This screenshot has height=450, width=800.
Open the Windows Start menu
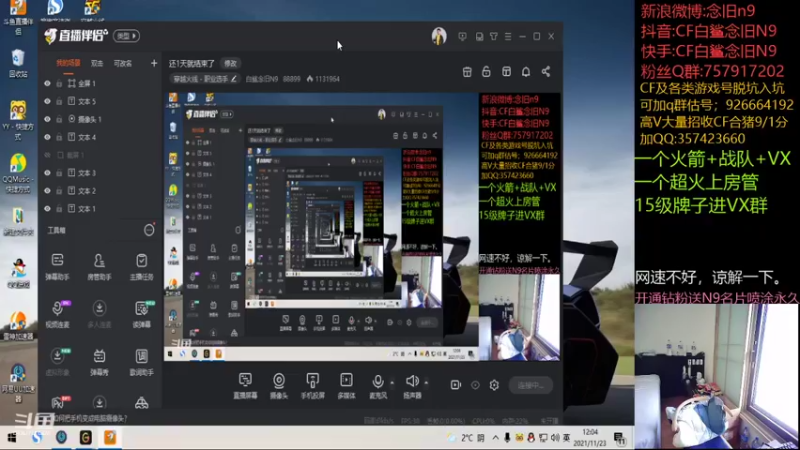[x=12, y=437]
